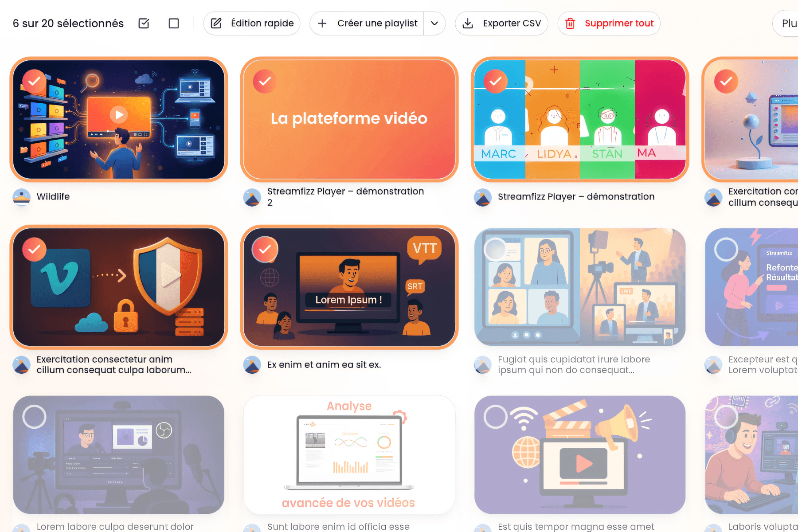Open the Ex enim et anim video thumbnail

[349, 288]
